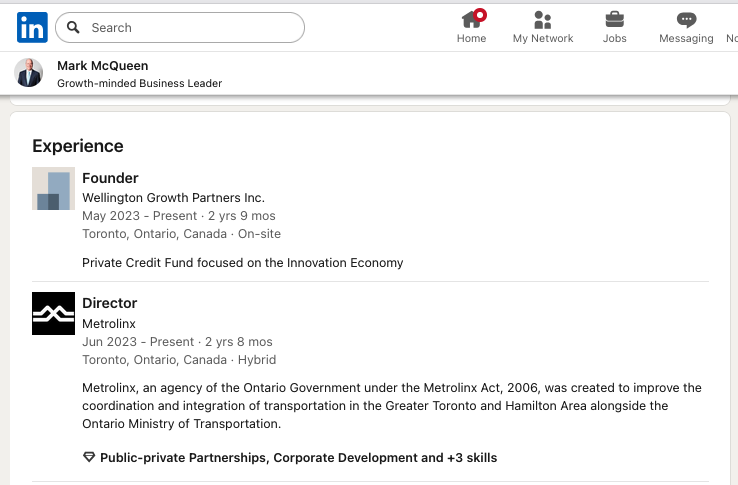Click the LinkedIn logo icon
This screenshot has width=738, height=485.
click(x=32, y=28)
